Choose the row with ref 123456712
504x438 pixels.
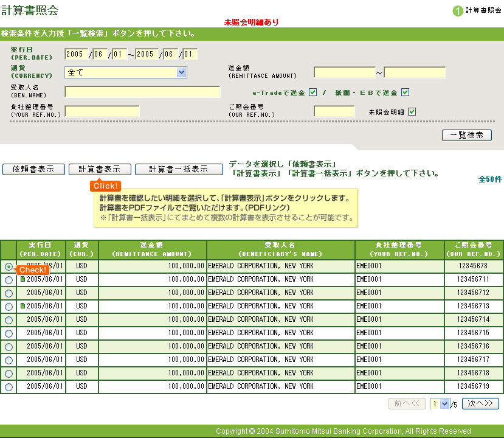[9, 293]
